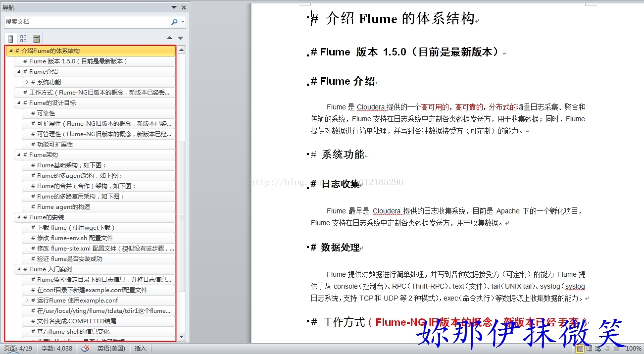Switch to browse pages thumbnail view
644x354 pixels.
coord(23,39)
